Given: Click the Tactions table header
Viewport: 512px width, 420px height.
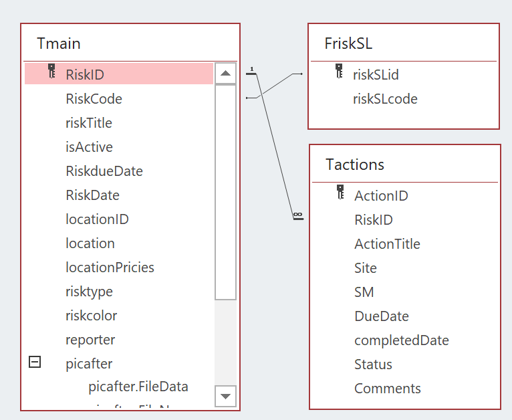Looking at the screenshot, I should point(355,165).
